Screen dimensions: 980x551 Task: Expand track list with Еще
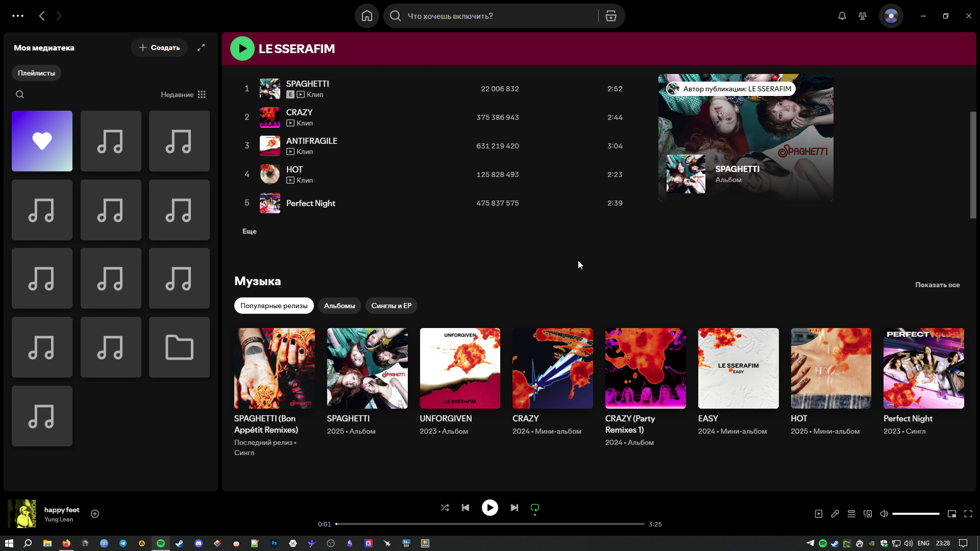[249, 231]
